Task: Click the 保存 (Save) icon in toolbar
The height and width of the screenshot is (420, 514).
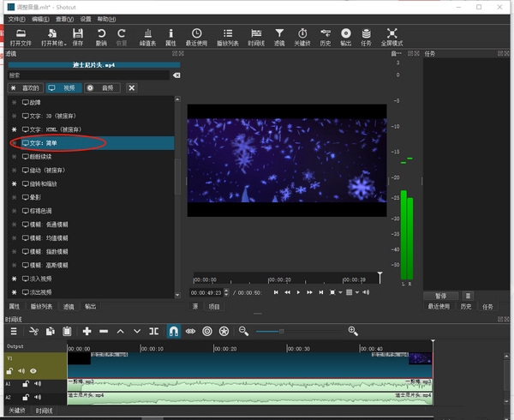Action: 78,33
